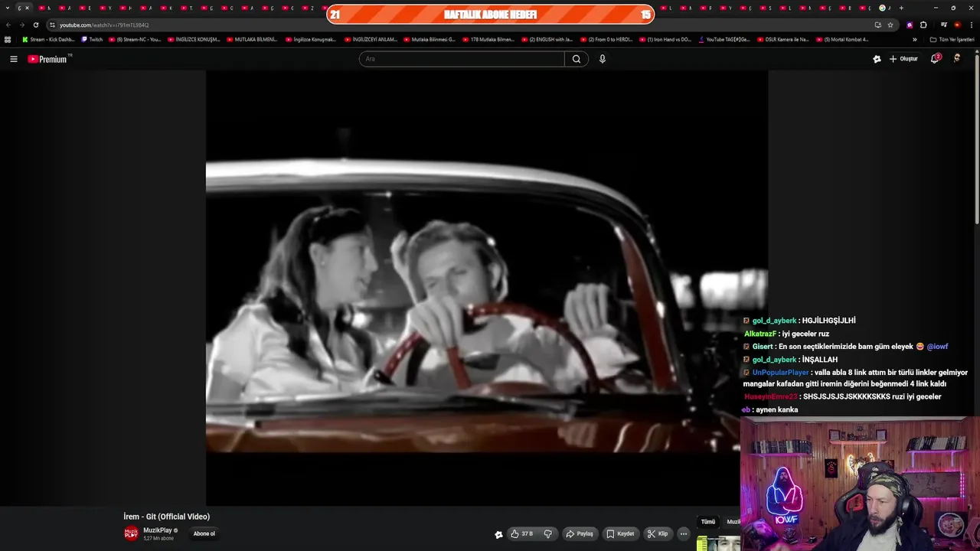Go forward in browser history
The width and height of the screenshot is (980, 551).
21,24
